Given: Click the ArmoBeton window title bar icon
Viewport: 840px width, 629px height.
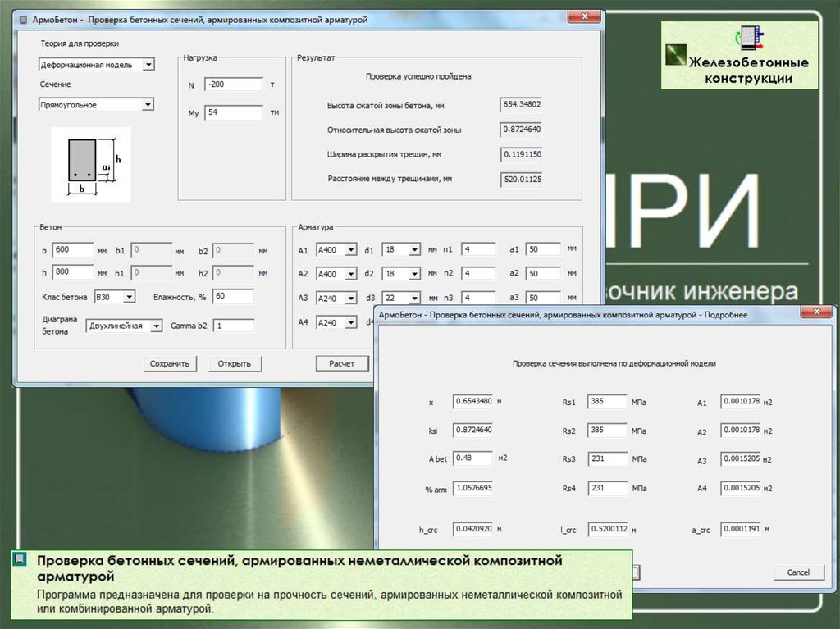Looking at the screenshot, I should 25,19.
